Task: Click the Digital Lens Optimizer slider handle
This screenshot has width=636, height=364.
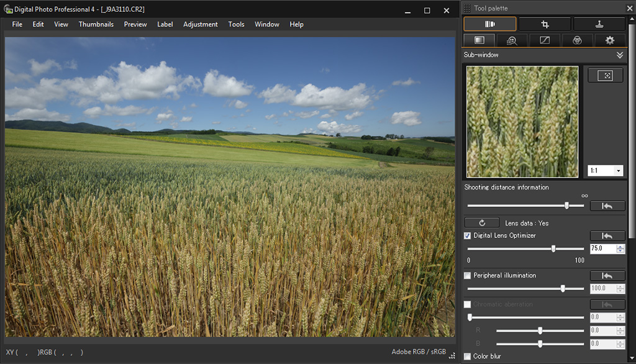Action: (x=553, y=248)
